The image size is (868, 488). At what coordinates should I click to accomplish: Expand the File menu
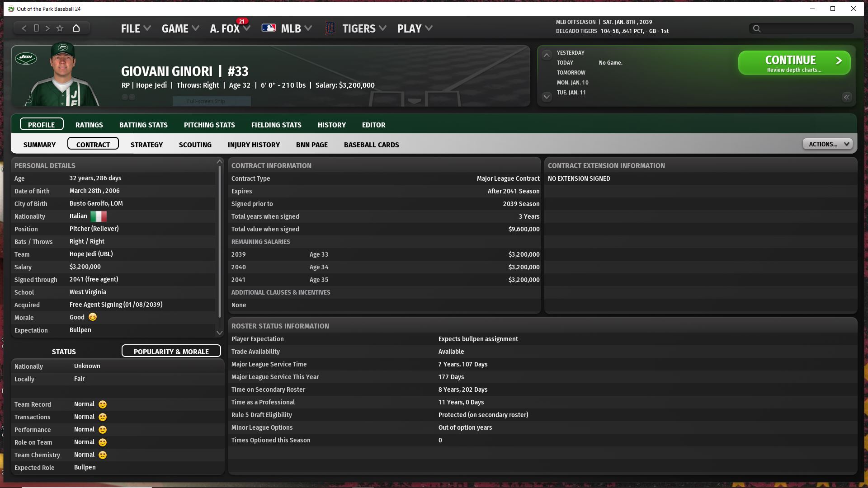tap(135, 28)
